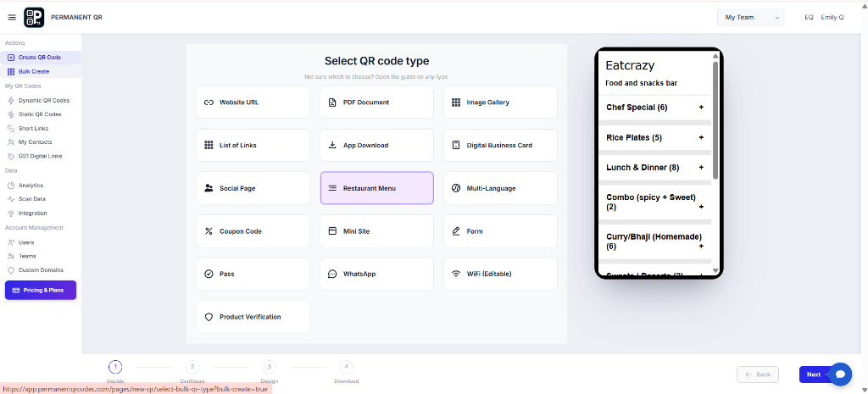868x394 pixels.
Task: Choose Restaurant Menu QR type
Action: pos(377,188)
